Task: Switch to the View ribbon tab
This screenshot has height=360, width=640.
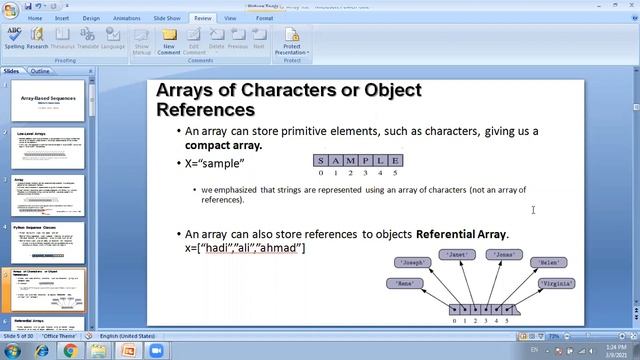Action: [x=230, y=18]
